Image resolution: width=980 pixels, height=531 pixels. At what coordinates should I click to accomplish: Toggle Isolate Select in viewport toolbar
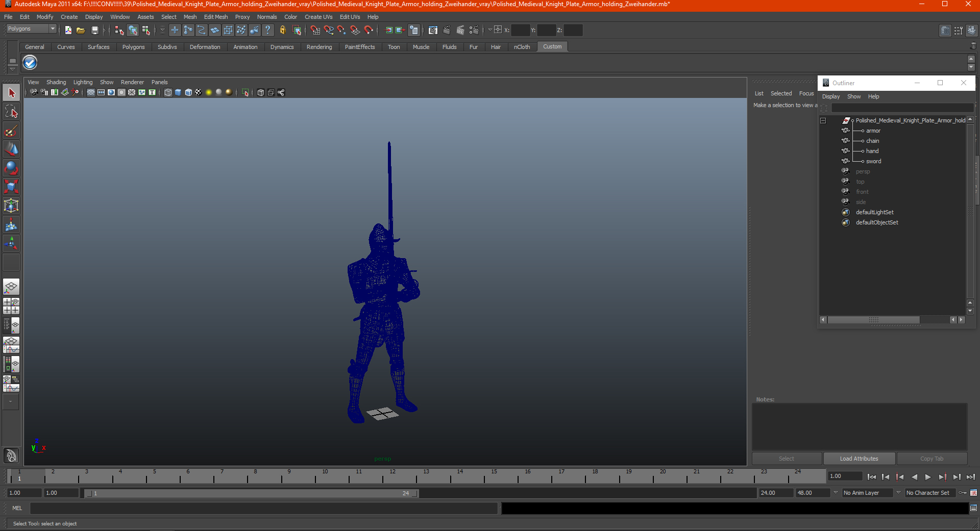point(246,92)
